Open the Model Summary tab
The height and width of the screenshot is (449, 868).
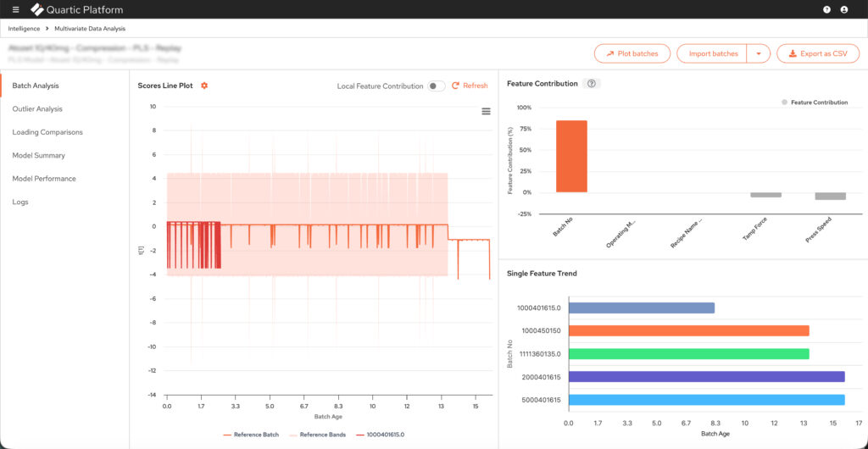point(38,156)
